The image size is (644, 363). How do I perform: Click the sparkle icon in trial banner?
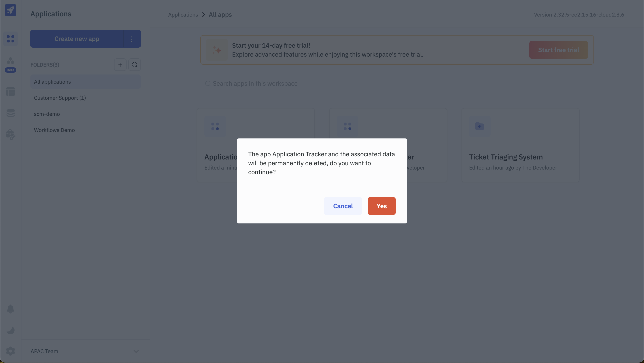tap(217, 50)
